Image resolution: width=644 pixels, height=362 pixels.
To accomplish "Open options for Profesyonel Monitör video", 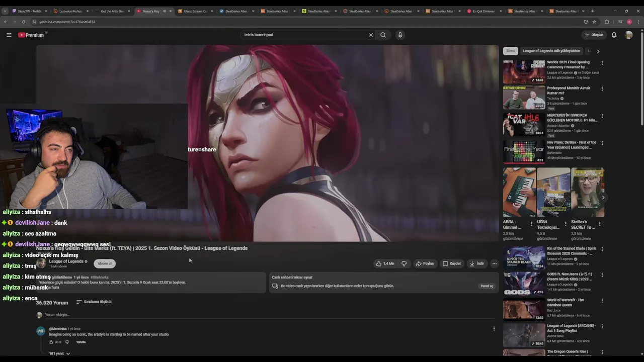I will point(602,88).
